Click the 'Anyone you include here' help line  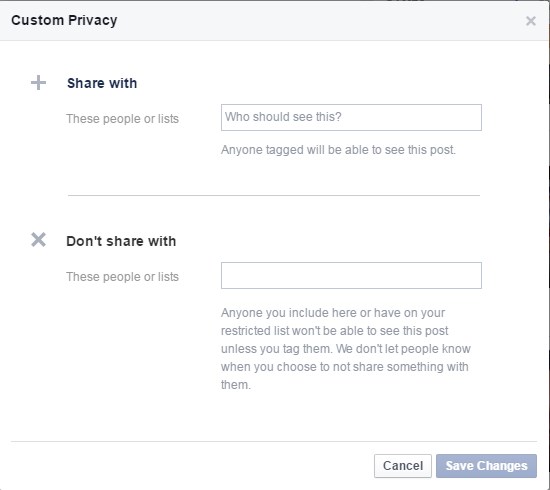[x=333, y=313]
